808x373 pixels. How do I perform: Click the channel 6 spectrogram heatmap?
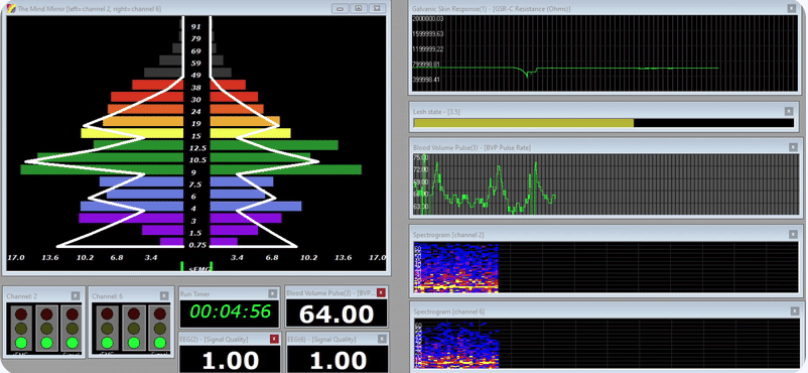(x=456, y=344)
